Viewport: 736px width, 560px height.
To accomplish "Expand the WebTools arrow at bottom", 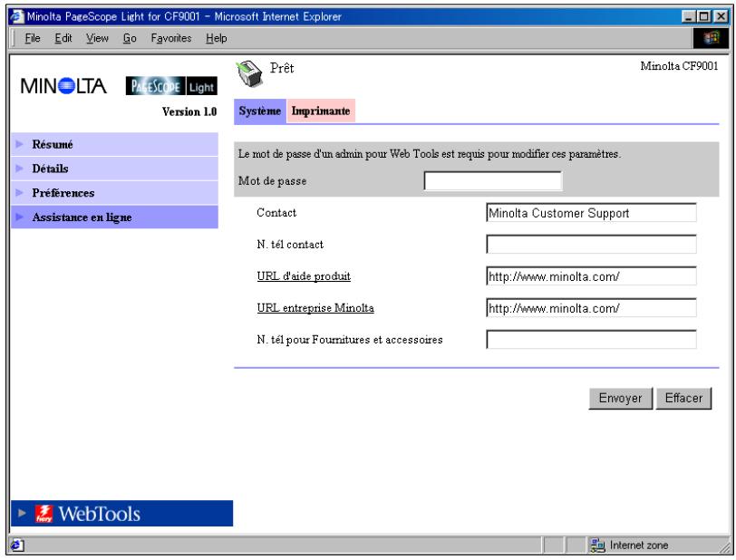I will click(22, 513).
